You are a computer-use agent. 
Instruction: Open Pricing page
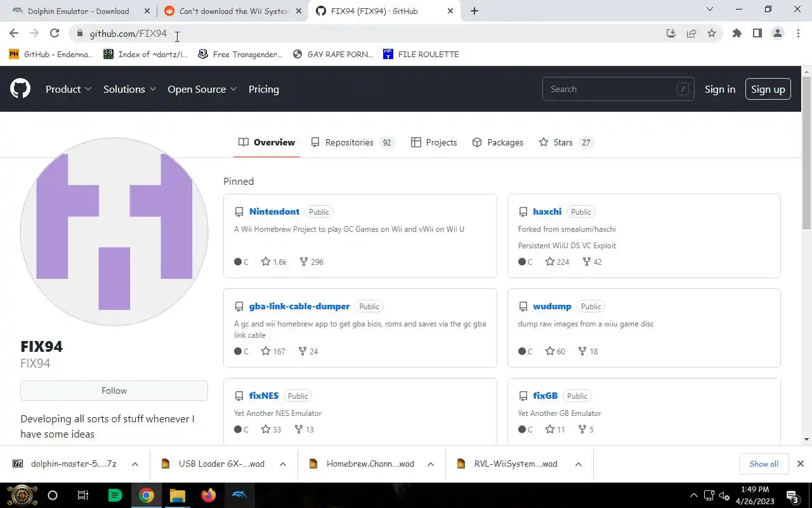(x=264, y=89)
